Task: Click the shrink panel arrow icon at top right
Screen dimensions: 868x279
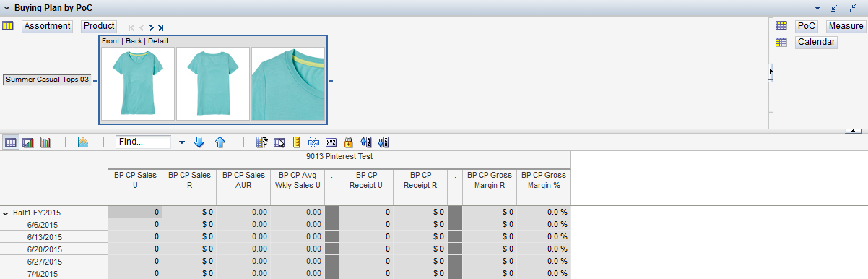Action: coord(835,8)
